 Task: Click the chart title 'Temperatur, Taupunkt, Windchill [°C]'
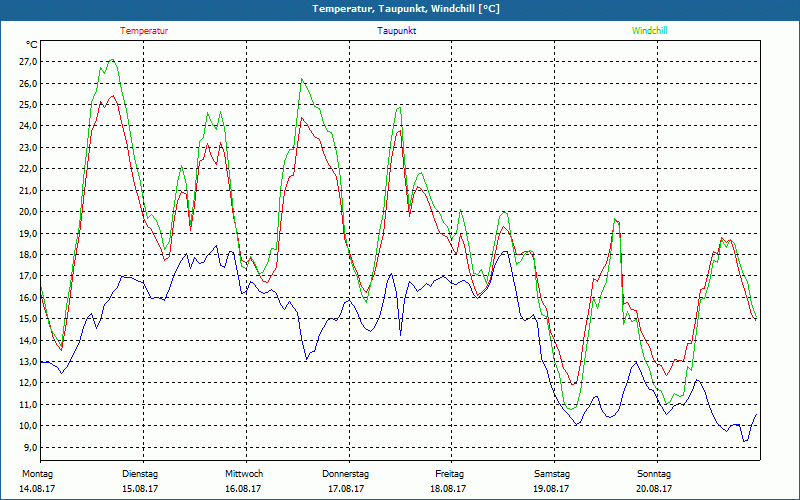coord(406,9)
